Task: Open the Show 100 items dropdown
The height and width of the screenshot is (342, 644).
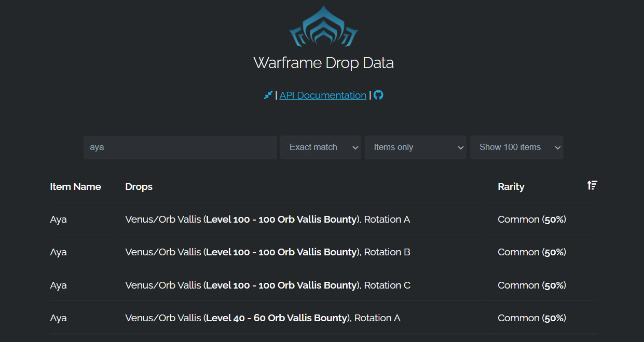Action: click(517, 147)
